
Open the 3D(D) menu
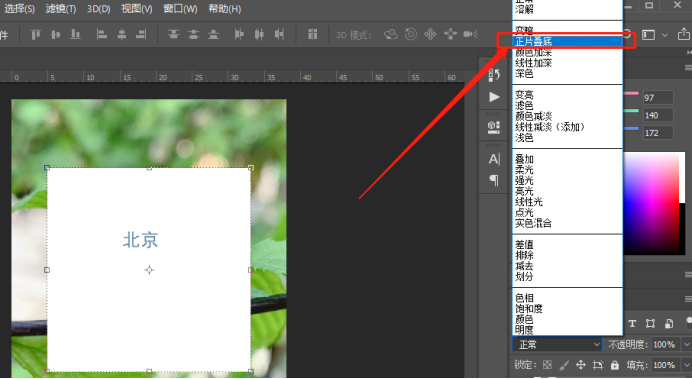click(x=98, y=9)
